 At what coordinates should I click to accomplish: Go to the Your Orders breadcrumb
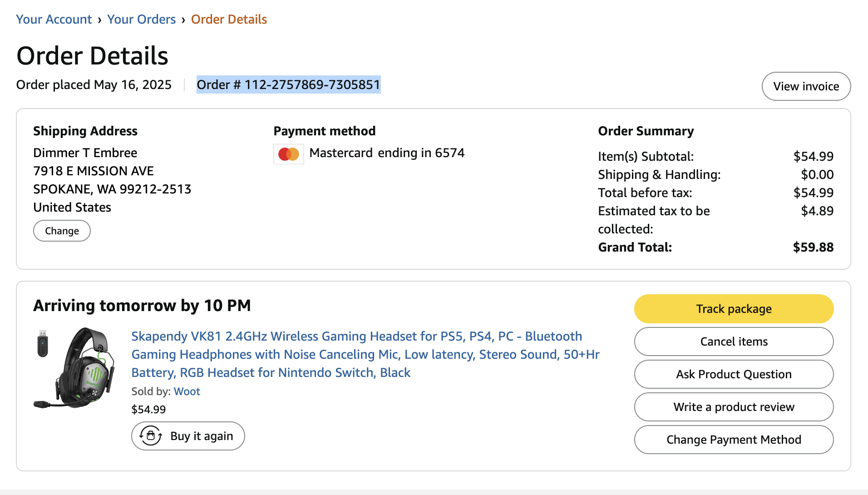(141, 20)
